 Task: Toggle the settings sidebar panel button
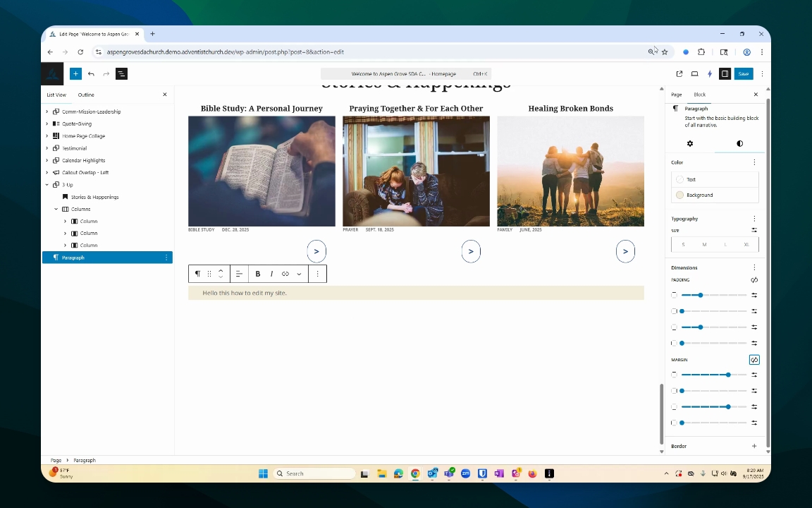[725, 73]
